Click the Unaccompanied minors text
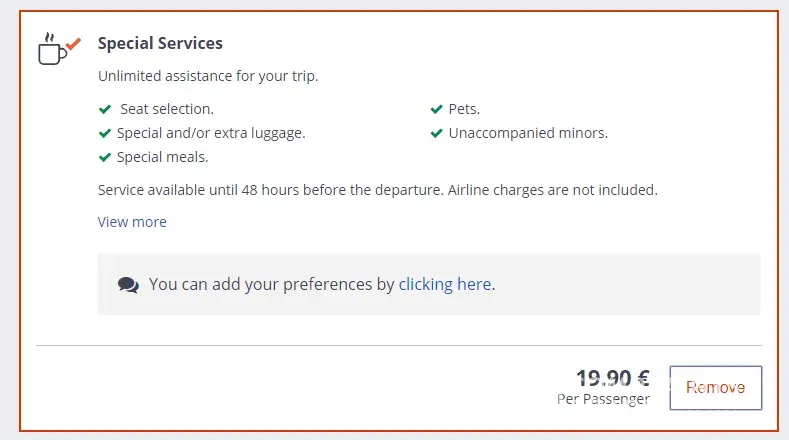Image resolution: width=789 pixels, height=440 pixels. pyautogui.click(x=528, y=133)
